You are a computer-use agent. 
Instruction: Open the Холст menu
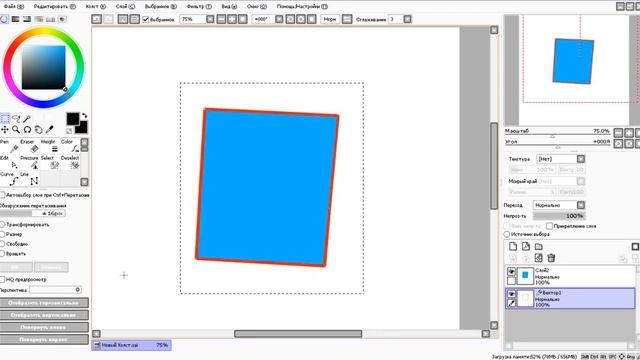[96, 7]
